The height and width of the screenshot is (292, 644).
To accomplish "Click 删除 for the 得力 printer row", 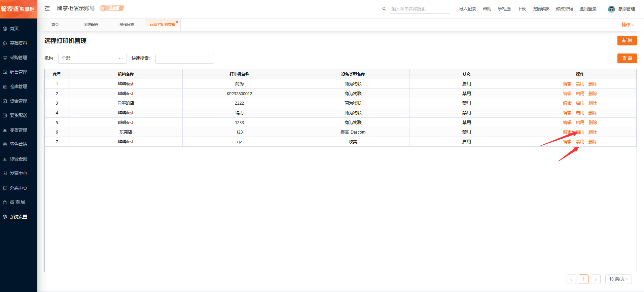I will [593, 113].
